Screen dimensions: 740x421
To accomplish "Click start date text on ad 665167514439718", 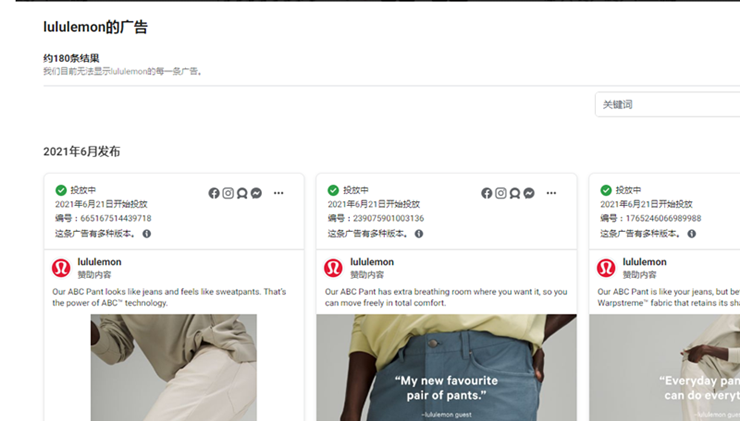I will pyautogui.click(x=101, y=204).
